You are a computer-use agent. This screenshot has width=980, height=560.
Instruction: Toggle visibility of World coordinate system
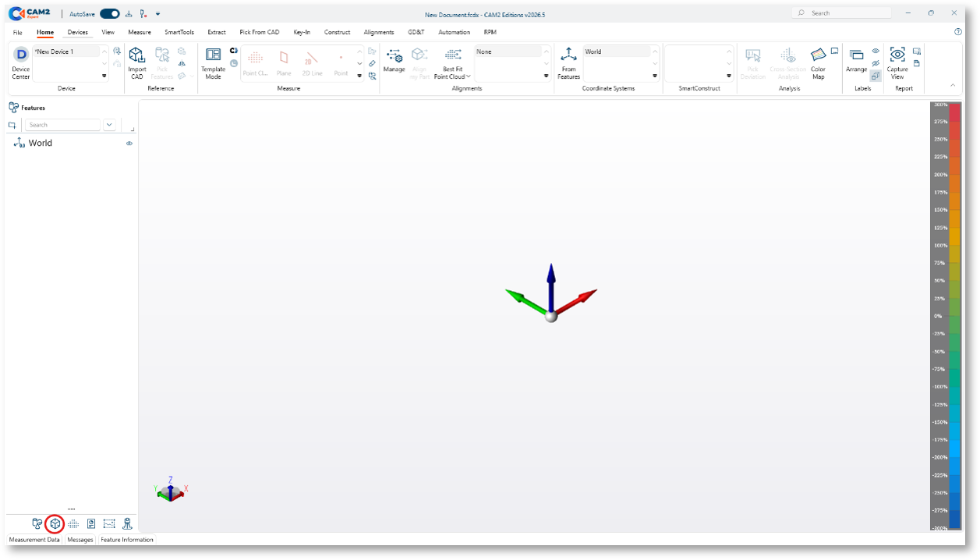[129, 144]
